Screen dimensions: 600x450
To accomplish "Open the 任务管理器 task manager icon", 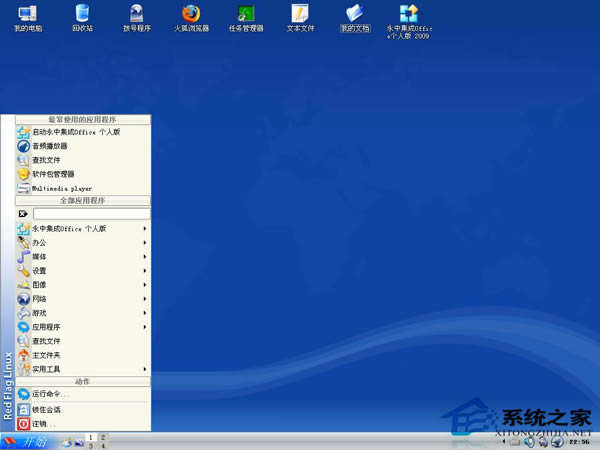I will pyautogui.click(x=246, y=18).
